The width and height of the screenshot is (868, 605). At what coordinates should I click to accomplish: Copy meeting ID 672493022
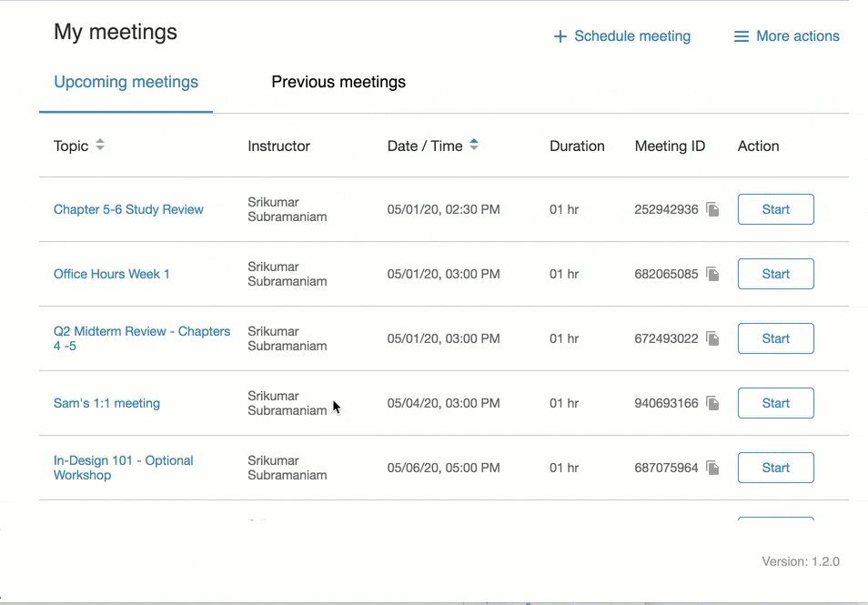pos(713,339)
